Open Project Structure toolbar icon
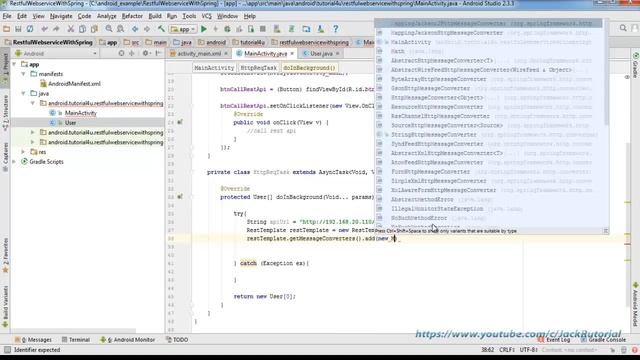 tap(306, 29)
